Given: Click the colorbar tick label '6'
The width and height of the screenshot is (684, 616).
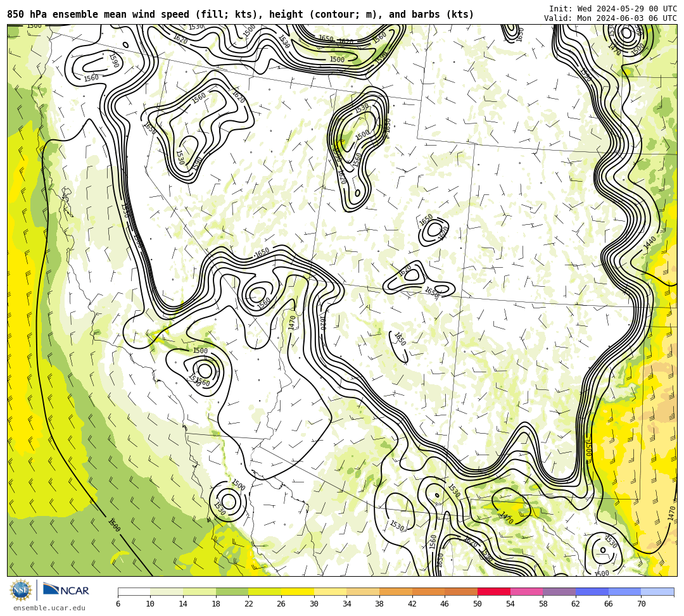Looking at the screenshot, I should (118, 604).
